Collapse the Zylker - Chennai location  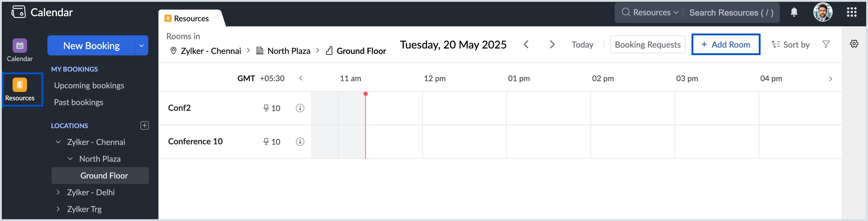tap(58, 142)
